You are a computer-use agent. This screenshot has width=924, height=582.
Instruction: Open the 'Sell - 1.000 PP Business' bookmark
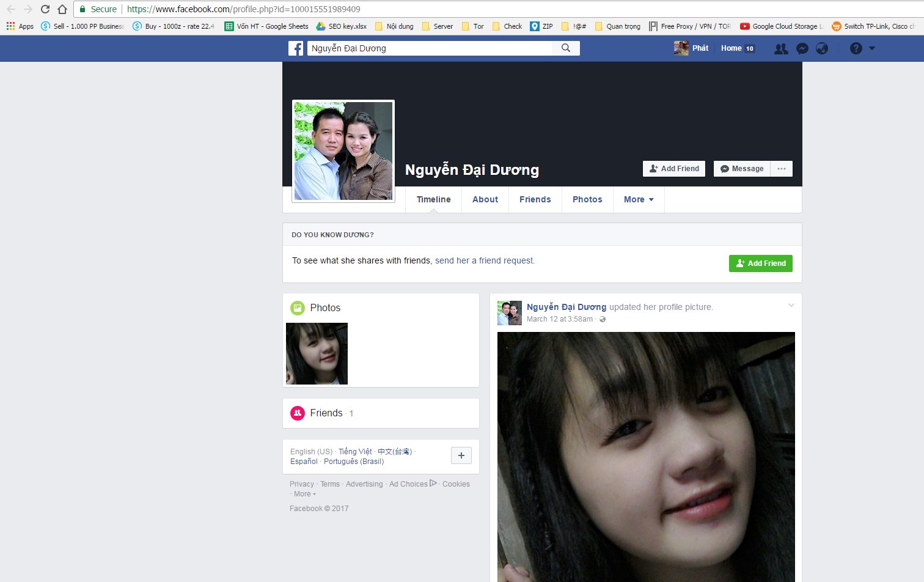click(x=82, y=26)
